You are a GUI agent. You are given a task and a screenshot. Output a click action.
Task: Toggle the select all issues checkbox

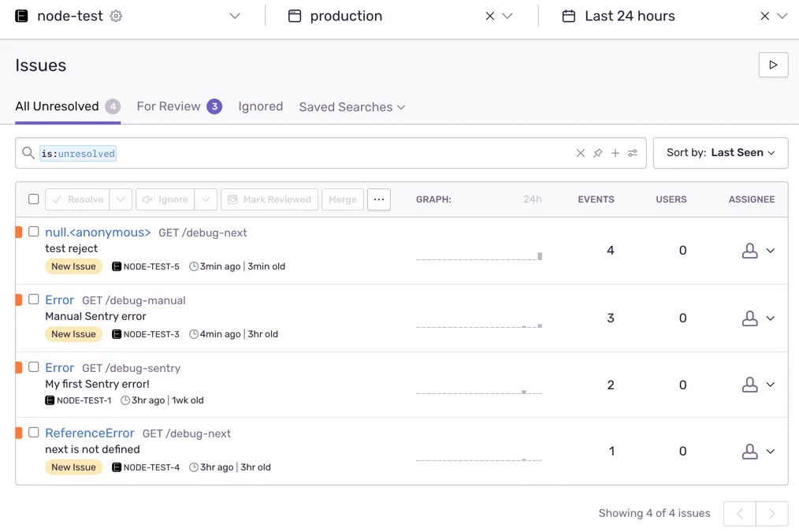[34, 199]
